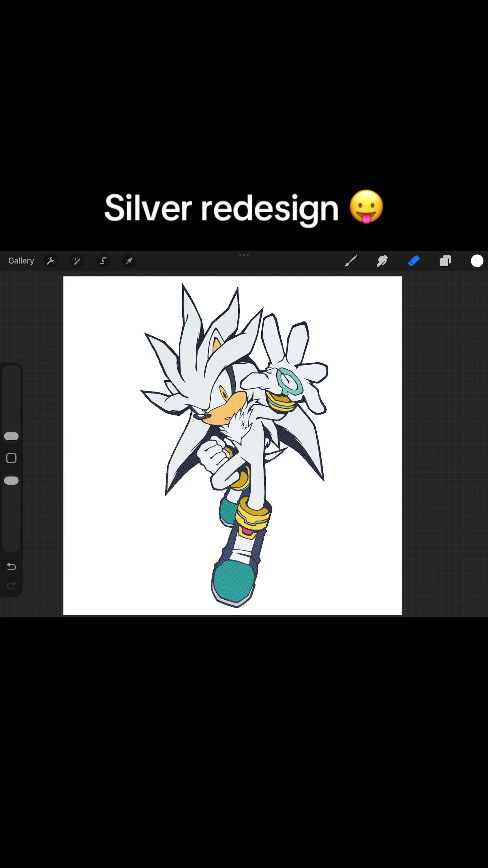Open the active color picker
The width and height of the screenshot is (488, 868).
[x=477, y=261]
